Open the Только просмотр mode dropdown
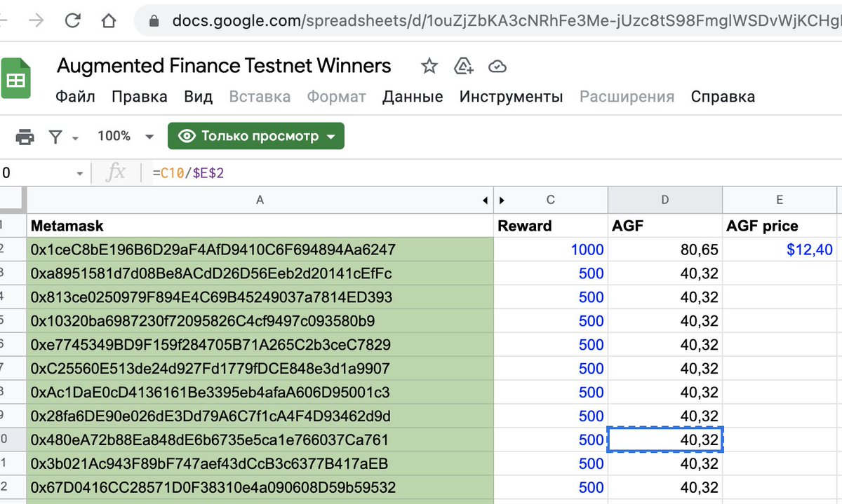The width and height of the screenshot is (842, 504). (256, 136)
